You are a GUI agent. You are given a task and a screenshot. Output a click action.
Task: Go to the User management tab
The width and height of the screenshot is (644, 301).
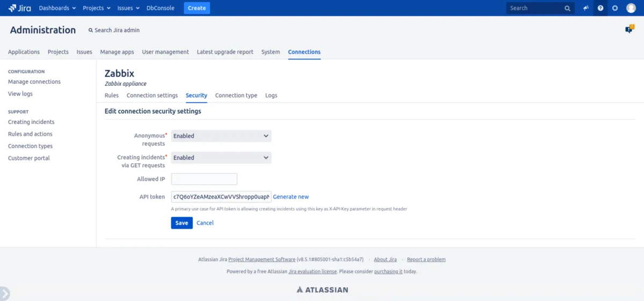pos(165,52)
